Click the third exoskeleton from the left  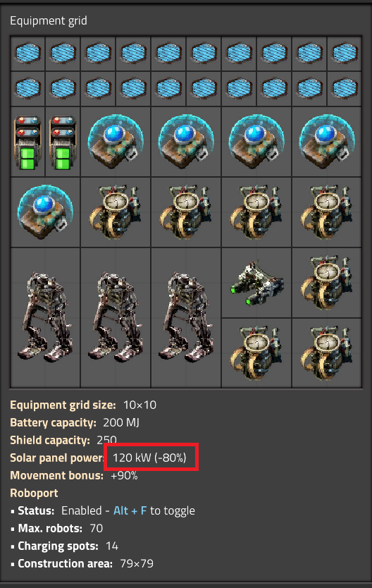click(186, 318)
